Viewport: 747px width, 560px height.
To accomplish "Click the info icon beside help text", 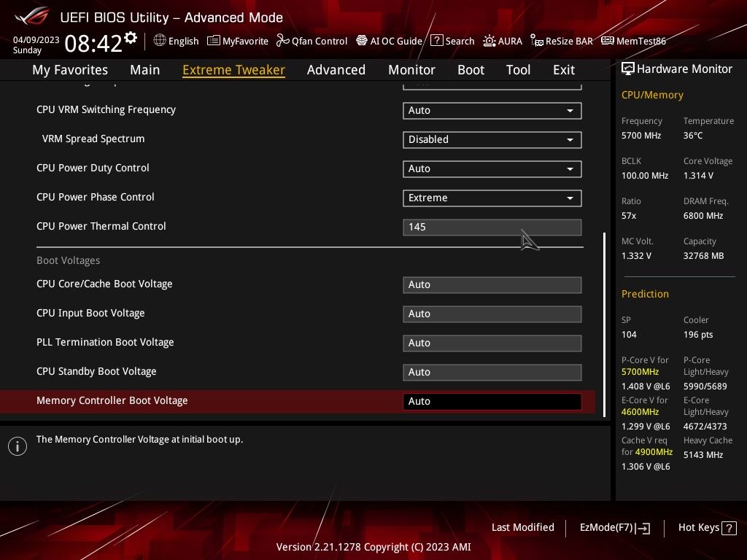I will click(x=18, y=446).
